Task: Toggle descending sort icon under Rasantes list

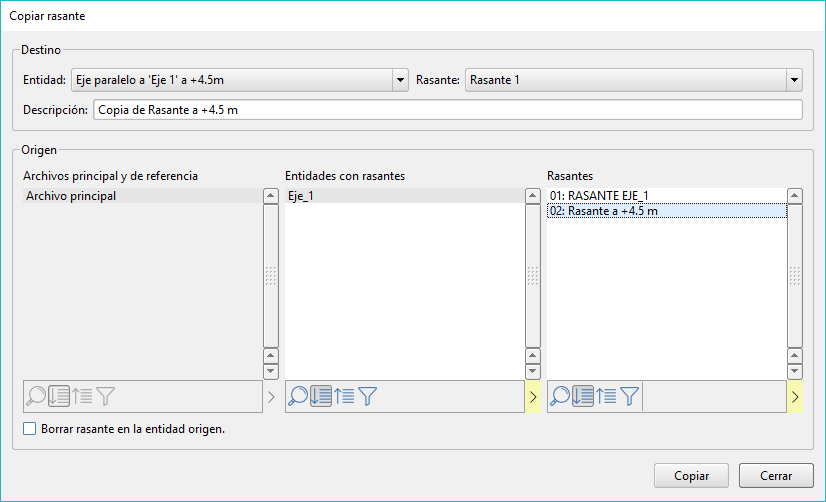Action: point(583,396)
